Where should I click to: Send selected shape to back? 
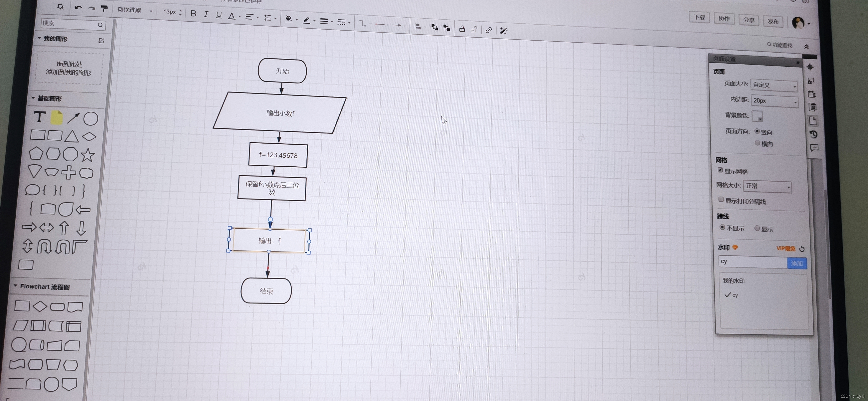pyautogui.click(x=446, y=28)
